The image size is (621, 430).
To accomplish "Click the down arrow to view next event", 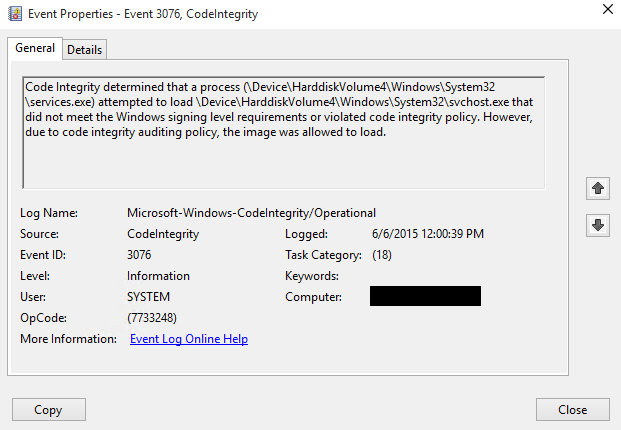I will (598, 225).
